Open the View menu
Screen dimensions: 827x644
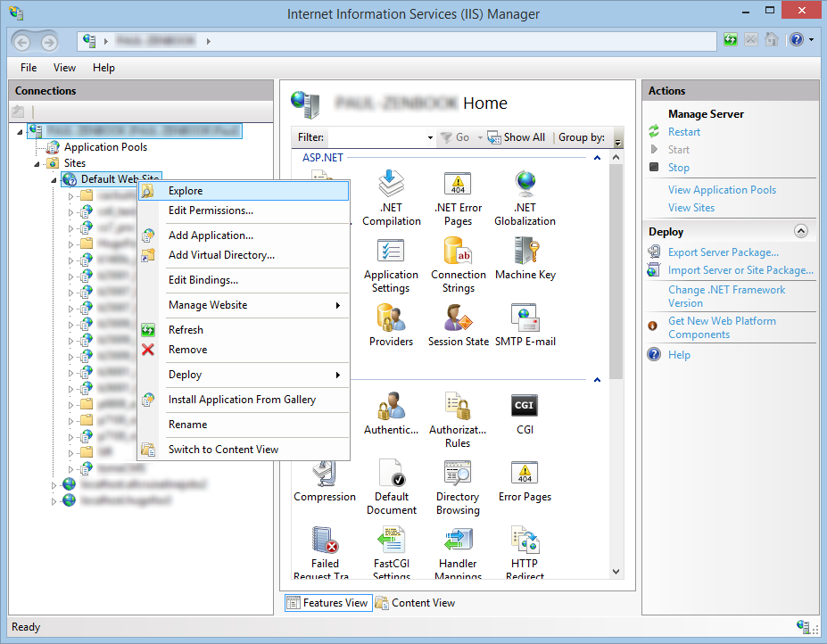(x=64, y=68)
